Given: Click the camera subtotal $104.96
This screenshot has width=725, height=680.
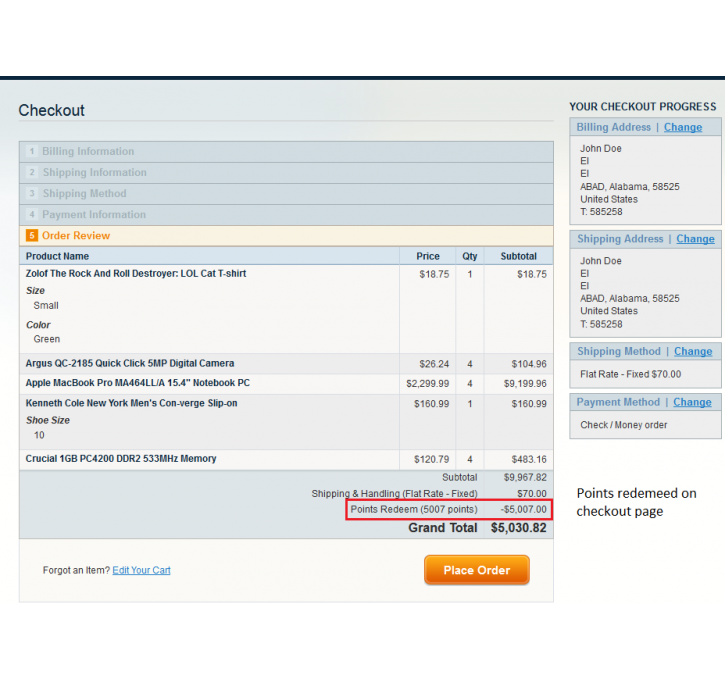Looking at the screenshot, I should click(x=529, y=364).
